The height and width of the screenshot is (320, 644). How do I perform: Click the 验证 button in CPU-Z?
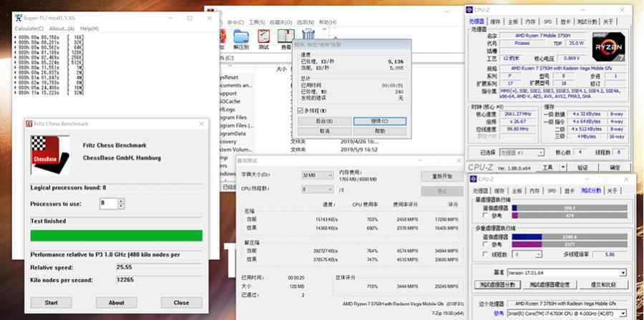[x=582, y=168]
